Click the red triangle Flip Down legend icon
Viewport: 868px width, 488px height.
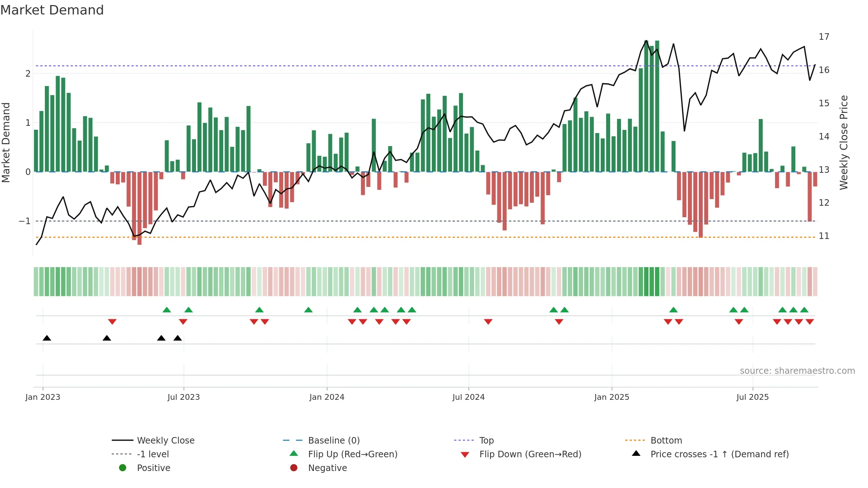click(x=465, y=455)
